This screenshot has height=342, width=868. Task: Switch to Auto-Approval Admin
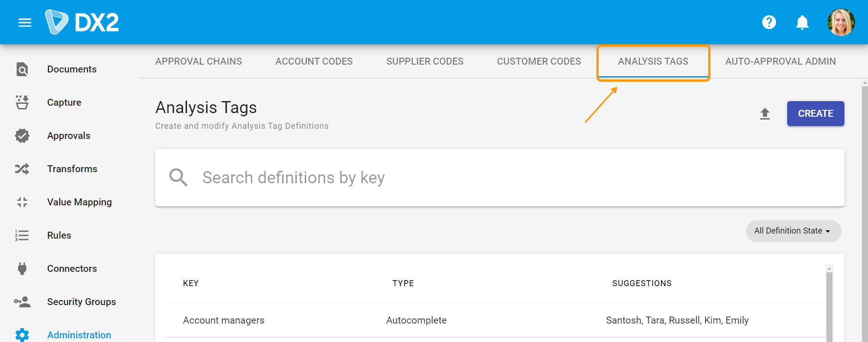click(780, 61)
